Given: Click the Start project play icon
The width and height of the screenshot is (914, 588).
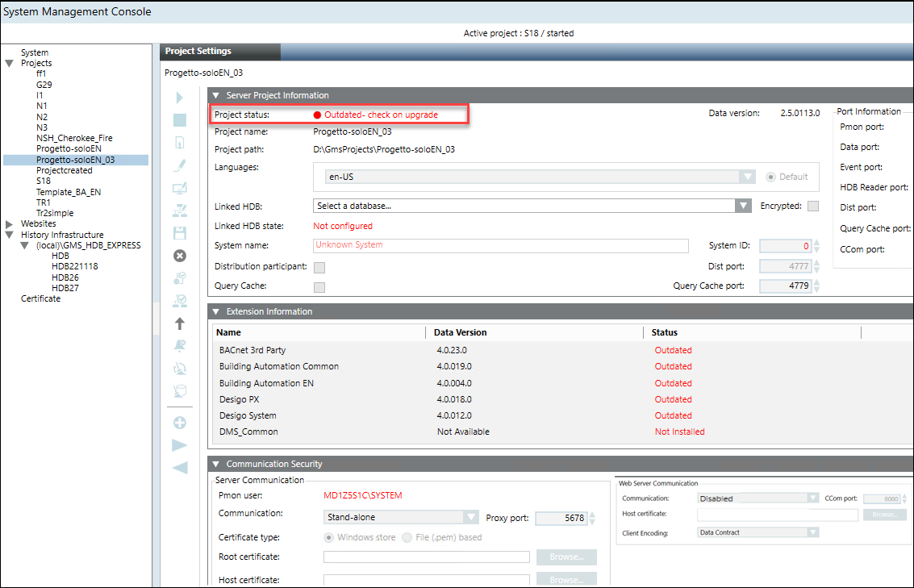Looking at the screenshot, I should click(x=179, y=98).
